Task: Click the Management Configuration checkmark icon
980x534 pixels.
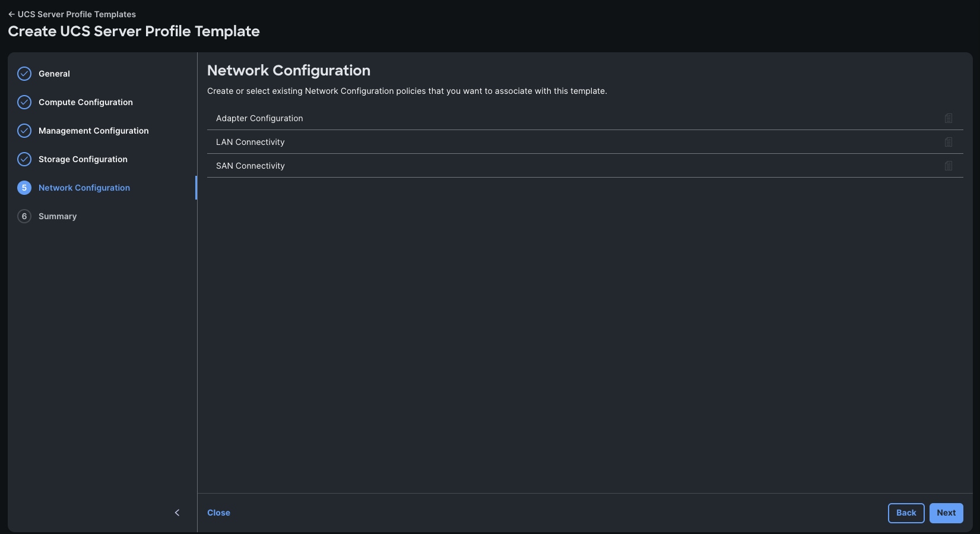Action: [24, 131]
